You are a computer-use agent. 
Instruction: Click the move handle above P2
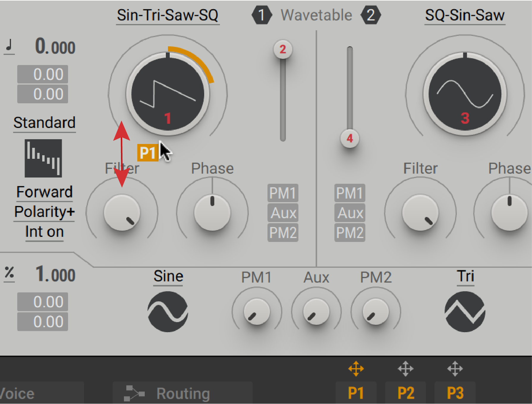tap(405, 369)
